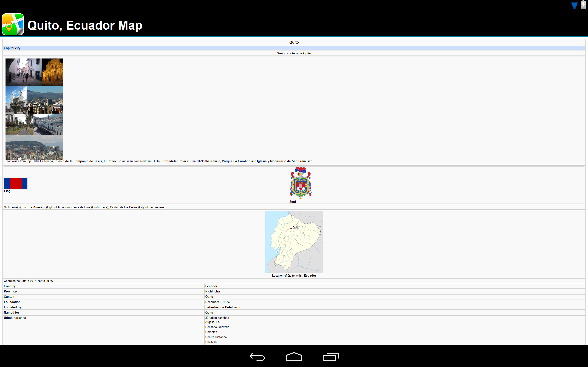The width and height of the screenshot is (588, 367).
Task: Tap the Home navigation icon
Action: (294, 356)
